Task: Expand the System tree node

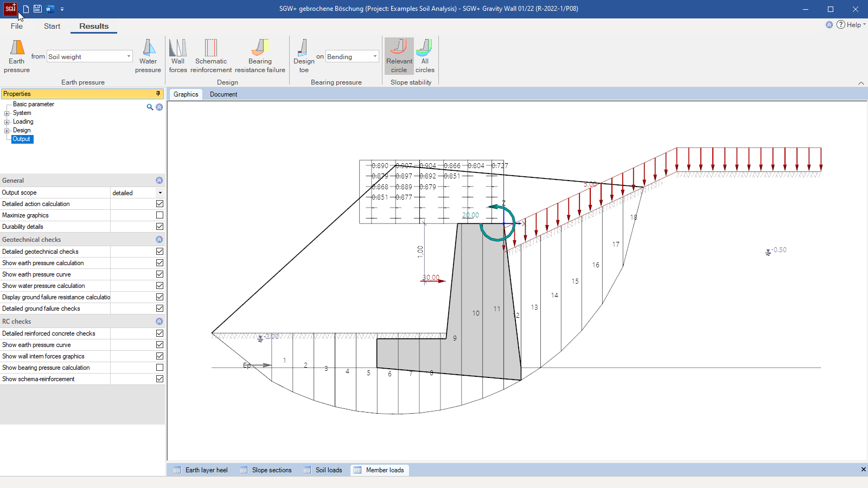Action: point(7,113)
